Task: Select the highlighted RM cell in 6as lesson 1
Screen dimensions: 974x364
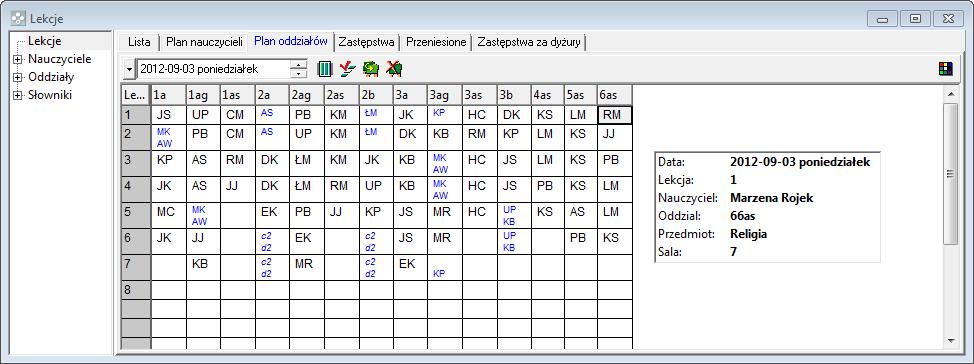Action: (615, 115)
